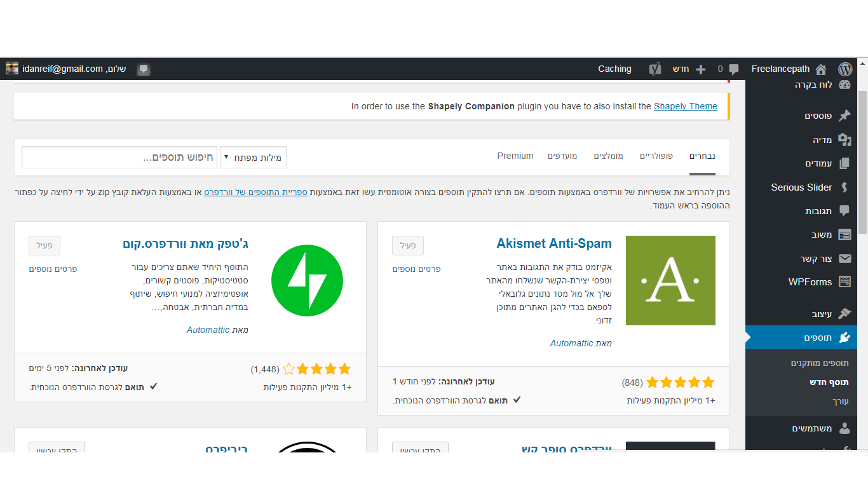Click the plugin search input field
This screenshot has height=488, width=868.
119,157
